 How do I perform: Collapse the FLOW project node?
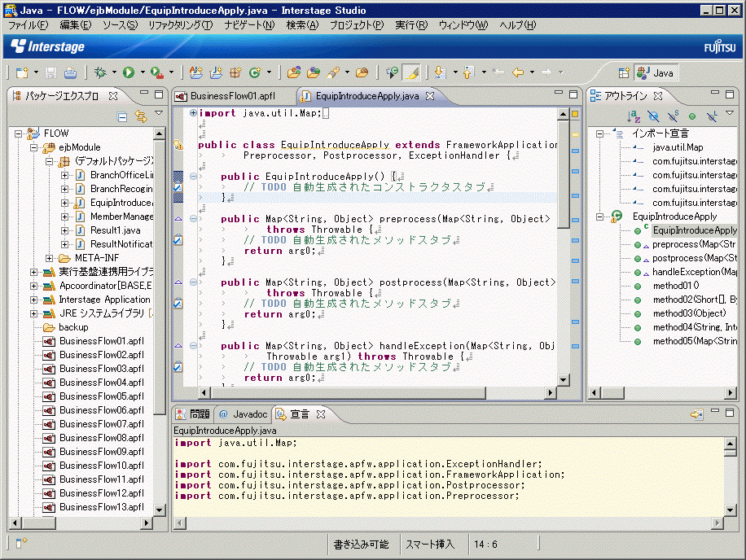tap(18, 133)
